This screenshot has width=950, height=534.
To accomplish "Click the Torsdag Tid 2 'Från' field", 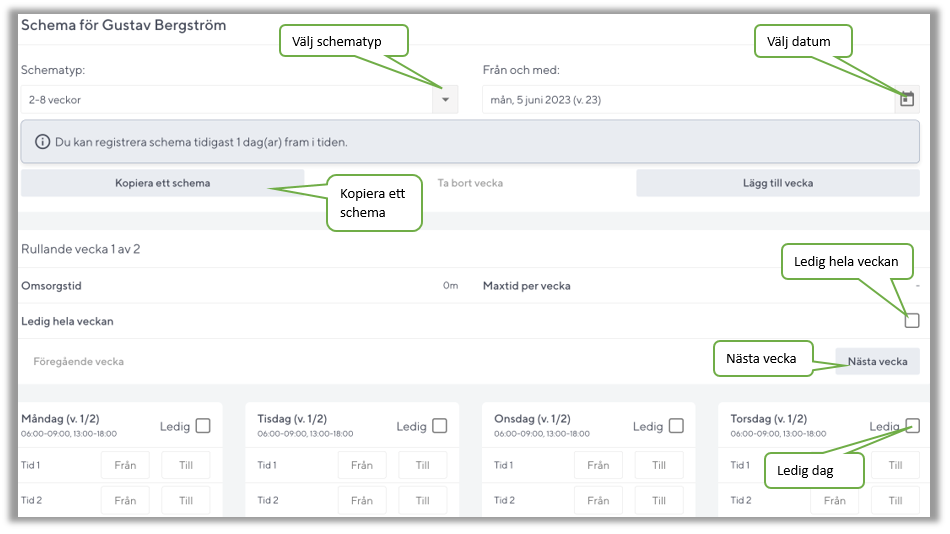I will point(834,500).
